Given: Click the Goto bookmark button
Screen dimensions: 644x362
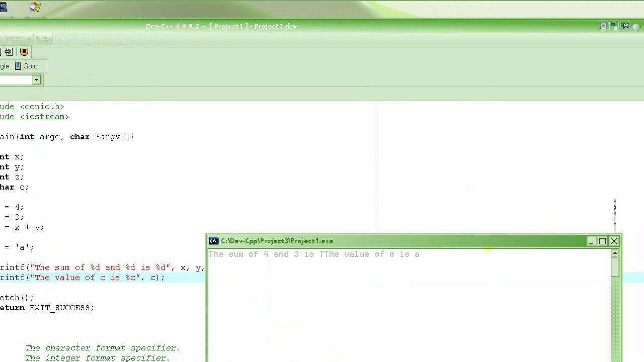Looking at the screenshot, I should (x=26, y=66).
